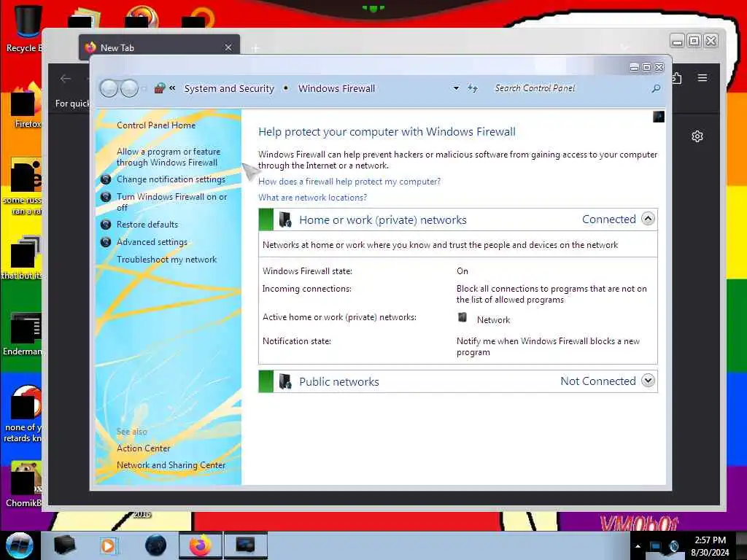Open Troubleshoot my network

[x=167, y=260]
